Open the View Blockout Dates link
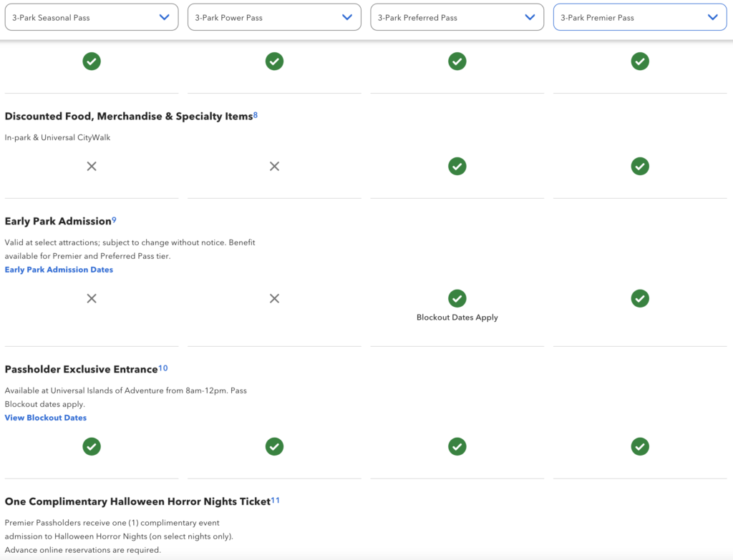This screenshot has height=560, width=733. point(45,418)
